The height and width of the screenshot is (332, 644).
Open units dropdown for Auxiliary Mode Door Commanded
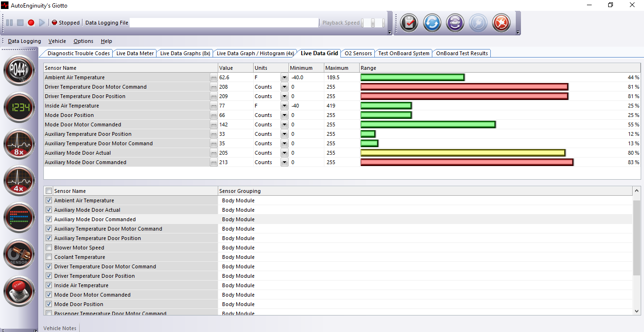284,162
